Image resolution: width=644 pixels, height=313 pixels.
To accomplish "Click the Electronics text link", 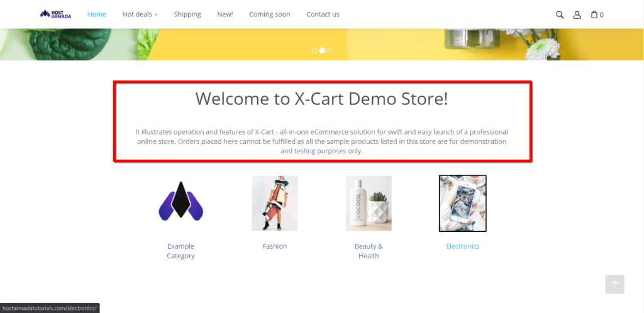I will [463, 246].
